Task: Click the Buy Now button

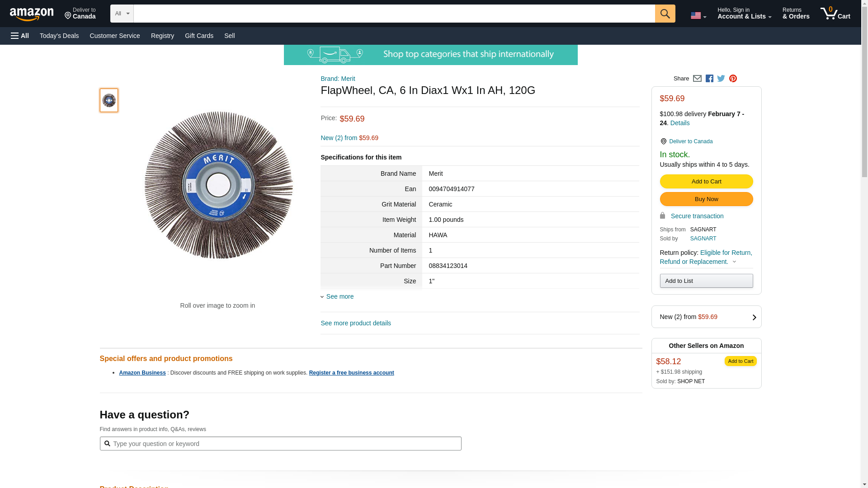Action: point(706,199)
